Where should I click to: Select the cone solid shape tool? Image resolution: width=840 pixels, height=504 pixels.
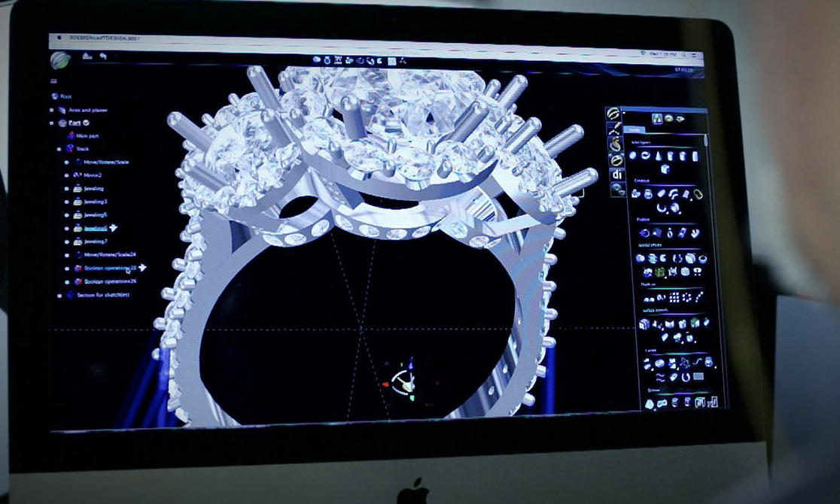[659, 156]
